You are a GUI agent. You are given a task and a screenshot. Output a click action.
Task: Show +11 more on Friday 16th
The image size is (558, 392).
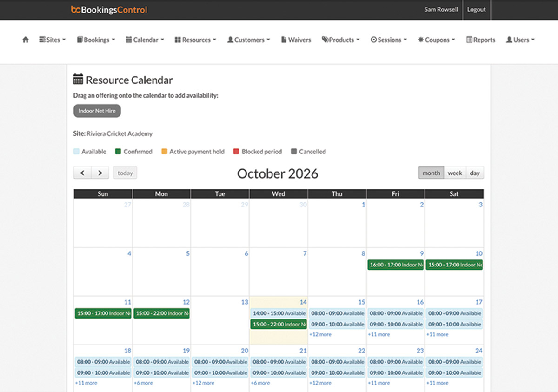[379, 334]
